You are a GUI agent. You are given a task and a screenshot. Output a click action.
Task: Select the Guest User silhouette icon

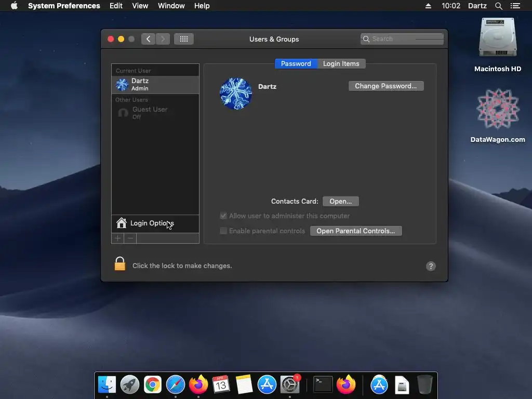[x=123, y=113]
